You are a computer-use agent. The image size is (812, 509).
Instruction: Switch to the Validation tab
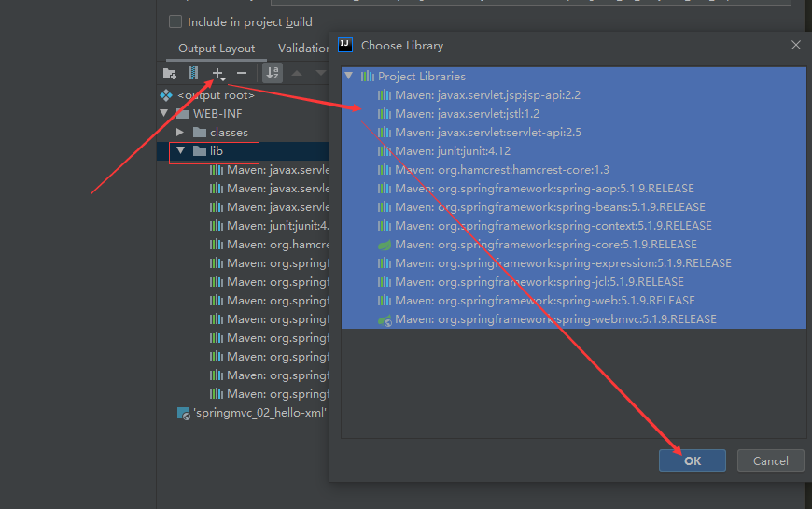(x=303, y=49)
